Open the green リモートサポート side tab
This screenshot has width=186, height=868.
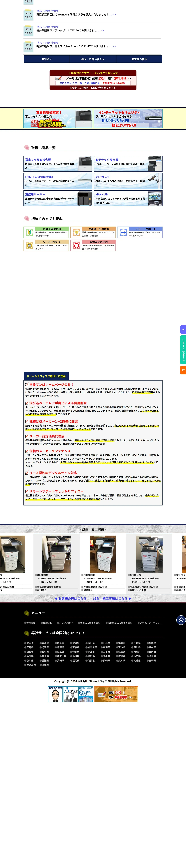(183, 350)
